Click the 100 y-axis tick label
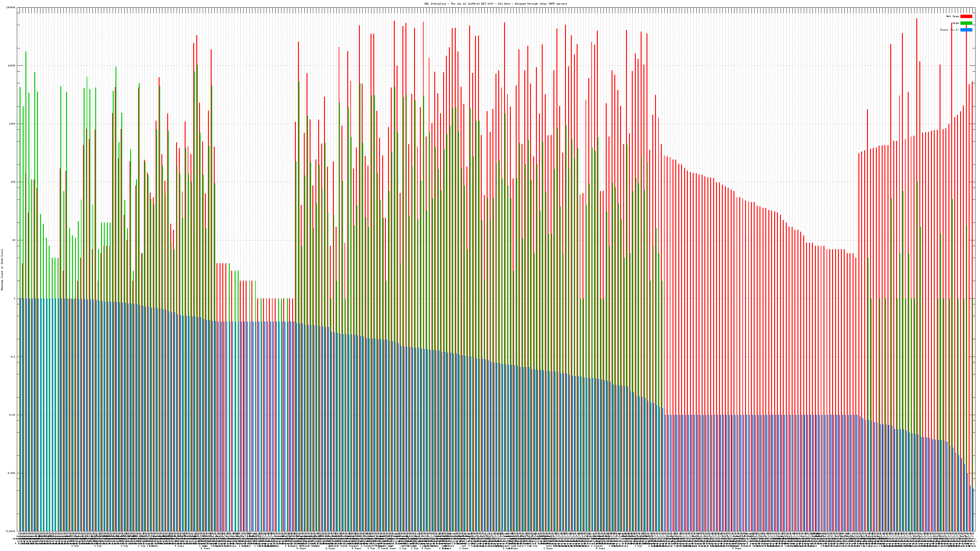Viewport: 980px width, 551px height. (x=13, y=182)
